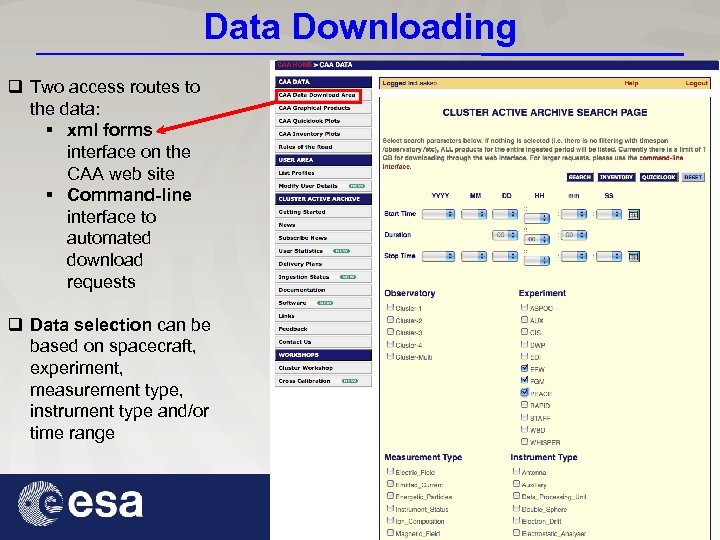Check the CIS experiment box
This screenshot has height=540, width=720.
(524, 332)
